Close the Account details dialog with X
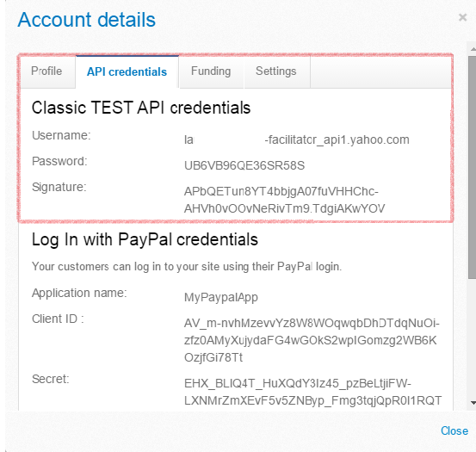Screen dimensions: 476x452 tap(462, 17)
